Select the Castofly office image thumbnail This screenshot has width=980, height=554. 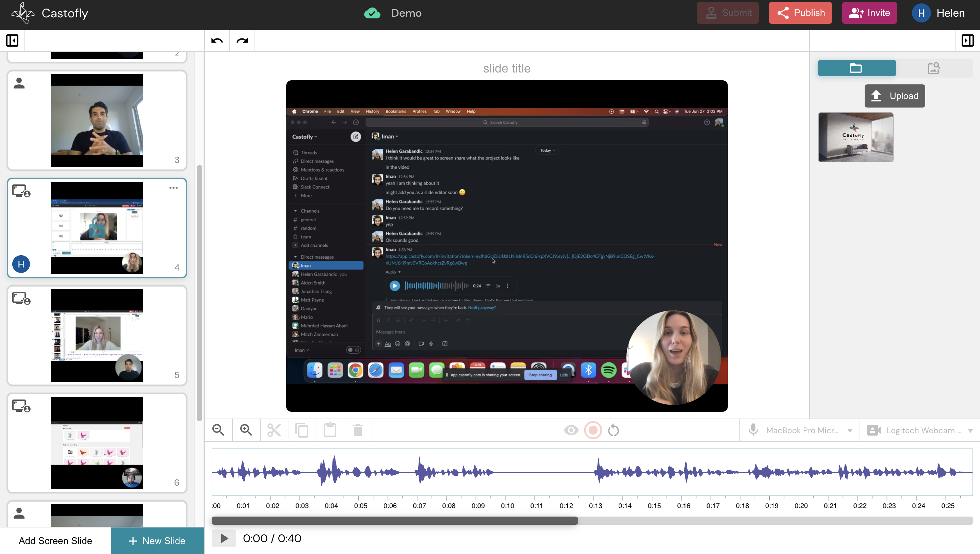(x=855, y=137)
